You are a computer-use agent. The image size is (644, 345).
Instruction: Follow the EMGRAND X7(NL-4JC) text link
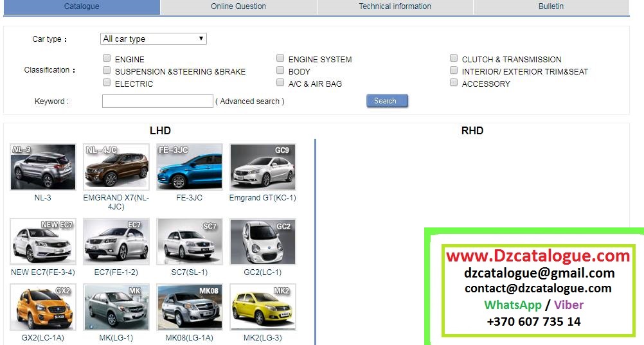(116, 202)
